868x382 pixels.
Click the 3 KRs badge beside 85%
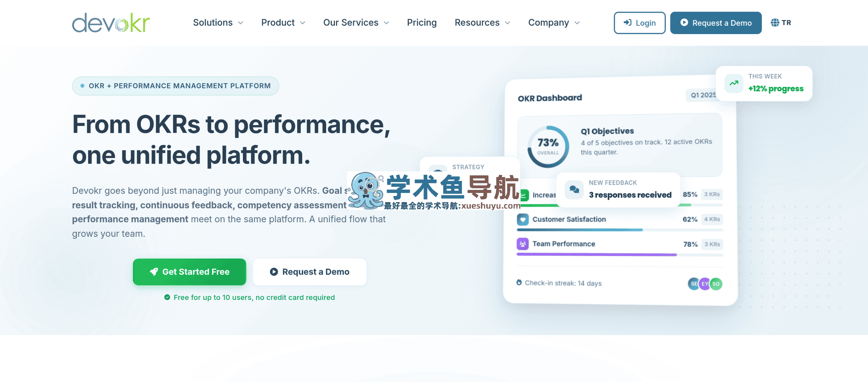pos(712,194)
